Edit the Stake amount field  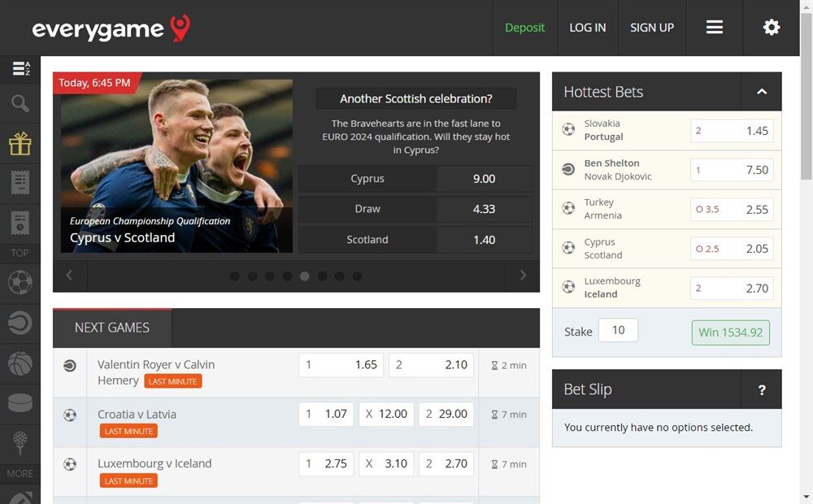[618, 330]
